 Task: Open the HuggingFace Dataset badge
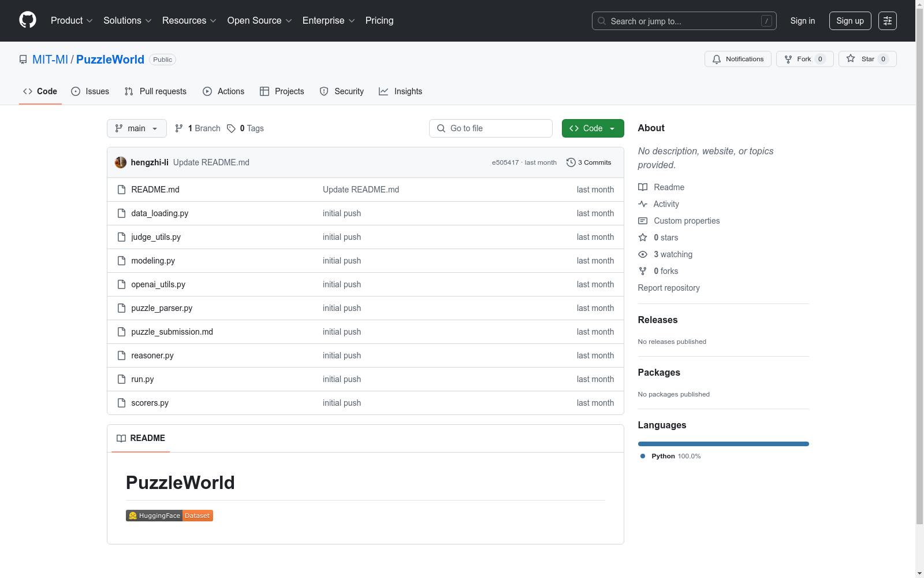tap(169, 516)
